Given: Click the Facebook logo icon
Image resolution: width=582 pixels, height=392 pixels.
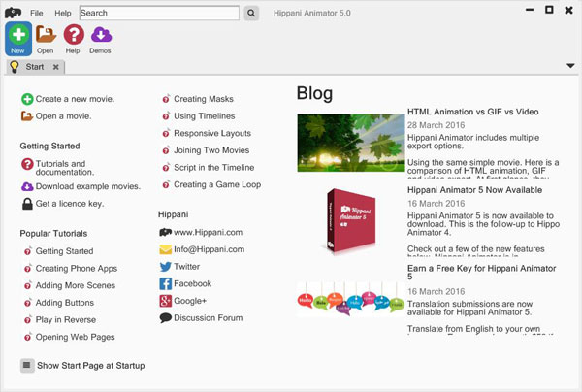Looking at the screenshot, I should [x=165, y=283].
